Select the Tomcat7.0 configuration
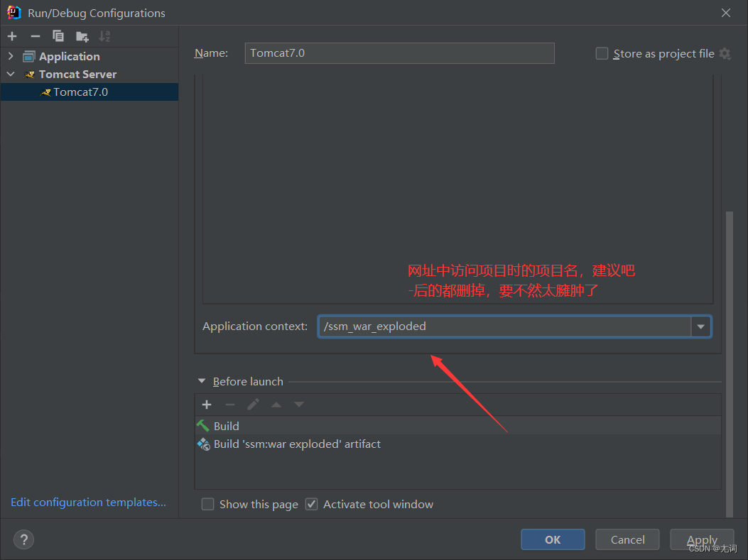The height and width of the screenshot is (560, 748). (x=90, y=92)
